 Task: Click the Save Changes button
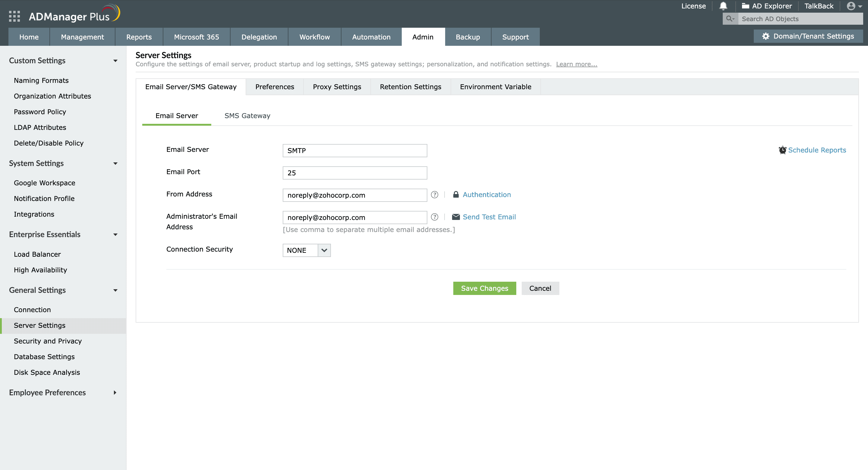pos(484,288)
